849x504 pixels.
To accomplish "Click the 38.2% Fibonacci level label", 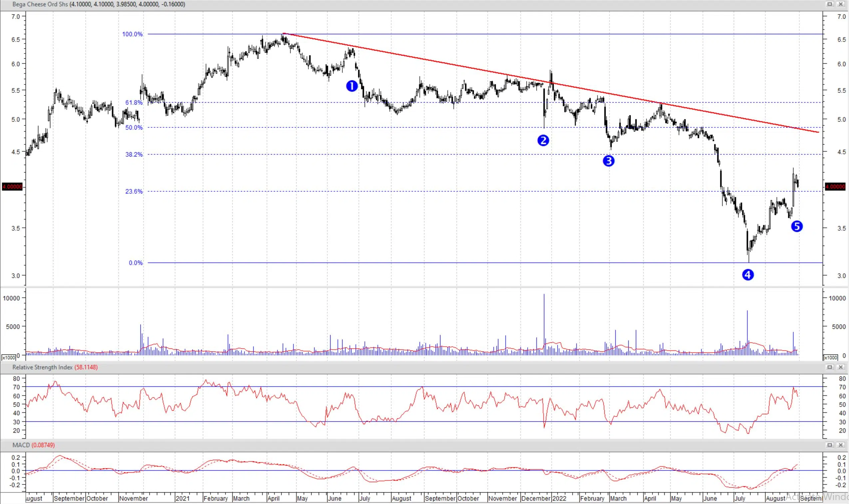I will pyautogui.click(x=134, y=154).
